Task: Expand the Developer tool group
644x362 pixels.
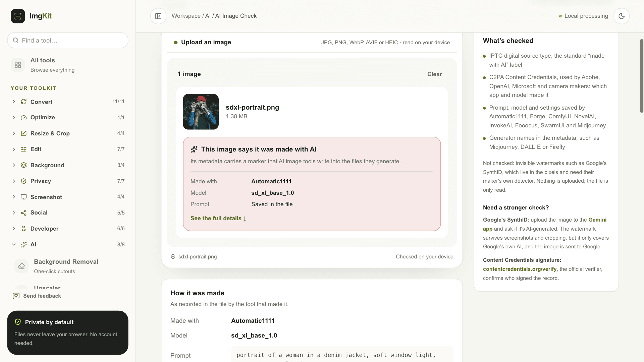Action: [14, 229]
